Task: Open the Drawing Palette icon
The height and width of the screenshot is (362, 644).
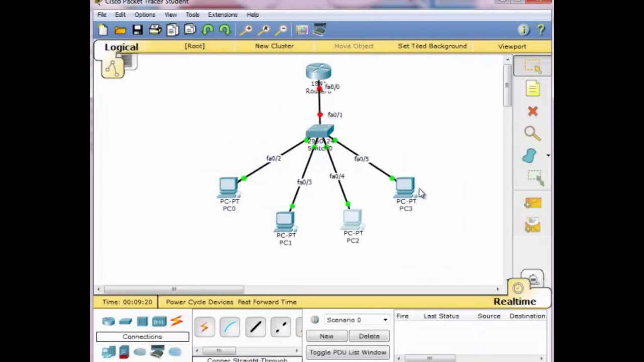Action: (x=302, y=30)
